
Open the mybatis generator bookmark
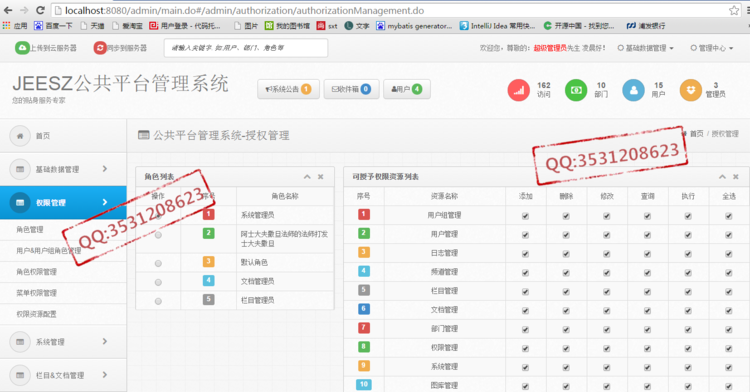[x=414, y=26]
